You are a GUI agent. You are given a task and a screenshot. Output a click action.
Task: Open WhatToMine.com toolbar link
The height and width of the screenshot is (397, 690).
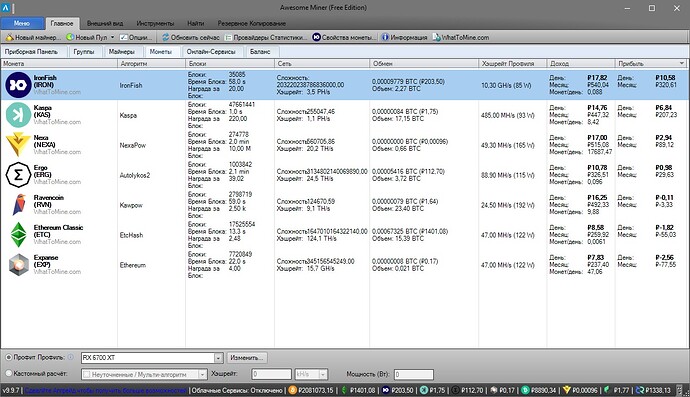(461, 37)
